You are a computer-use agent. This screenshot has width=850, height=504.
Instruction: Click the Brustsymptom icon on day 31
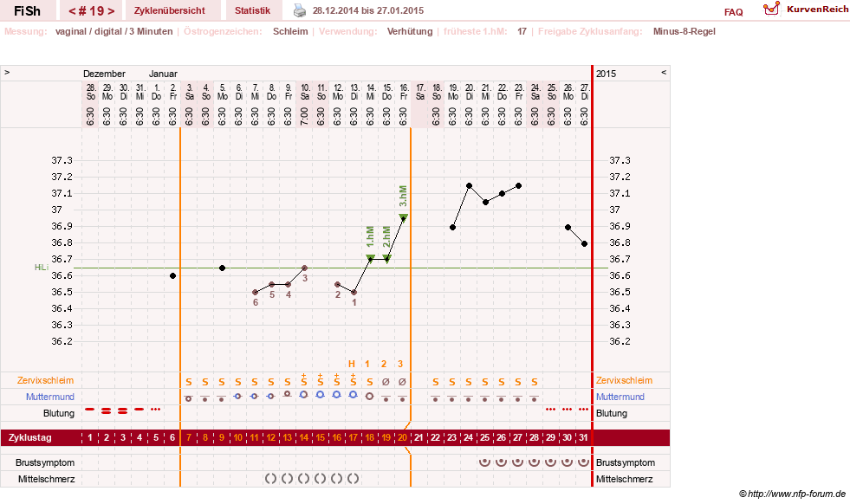583,462
